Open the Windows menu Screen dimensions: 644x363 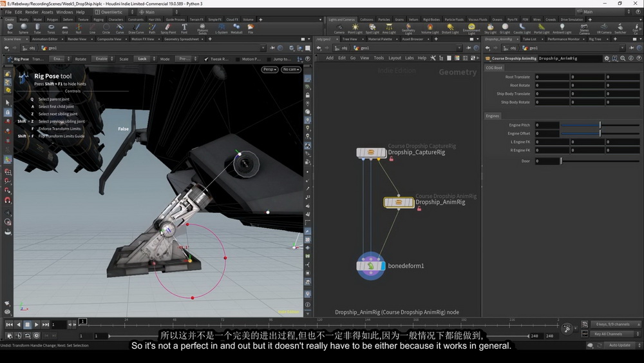(64, 12)
